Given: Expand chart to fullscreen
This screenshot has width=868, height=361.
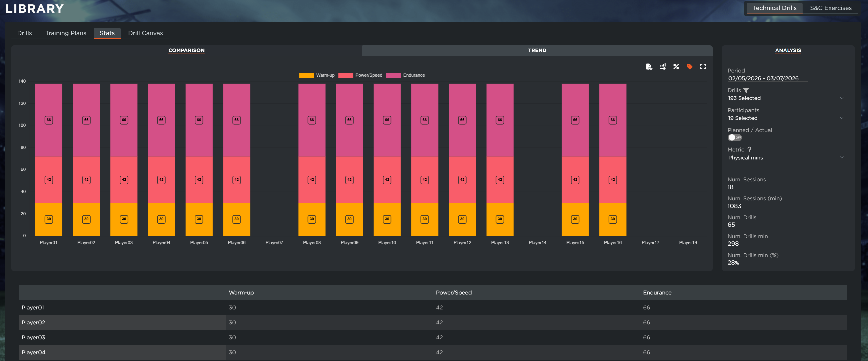Looking at the screenshot, I should point(703,67).
